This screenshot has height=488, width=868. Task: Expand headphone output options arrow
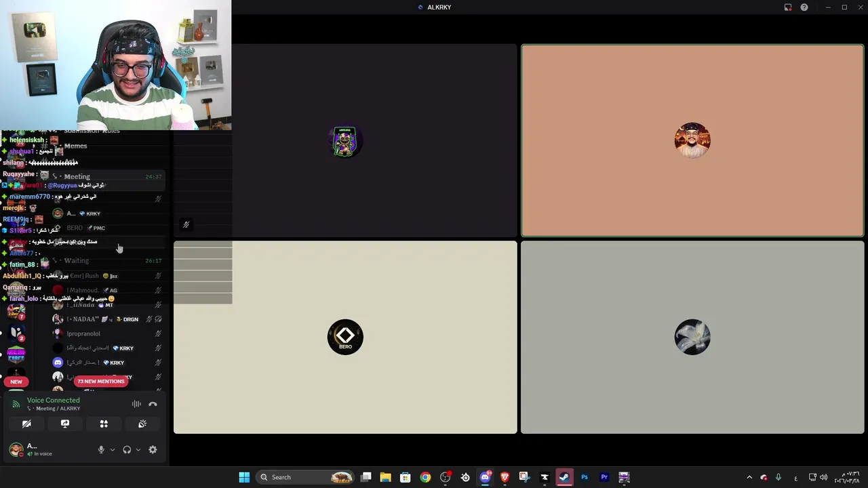[x=138, y=449]
